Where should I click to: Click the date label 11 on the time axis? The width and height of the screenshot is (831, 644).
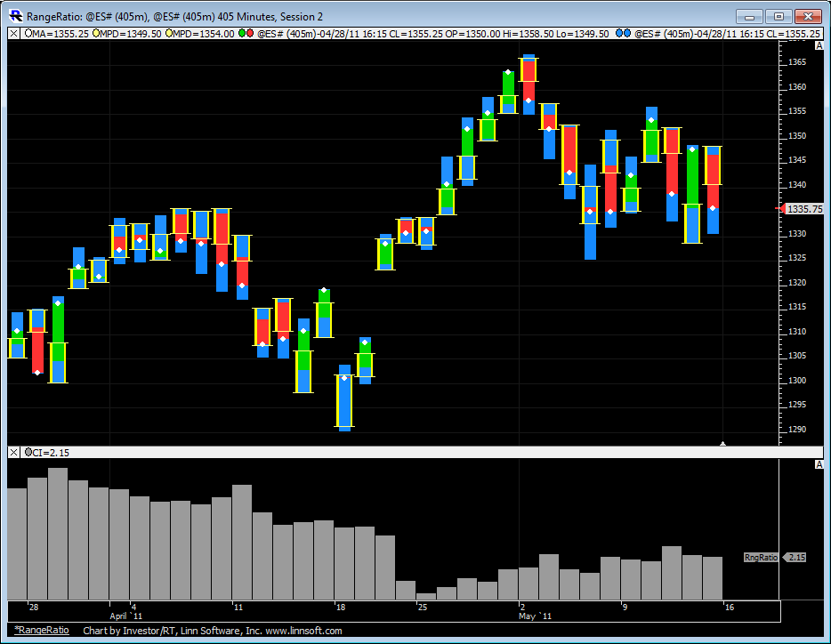[x=238, y=607]
